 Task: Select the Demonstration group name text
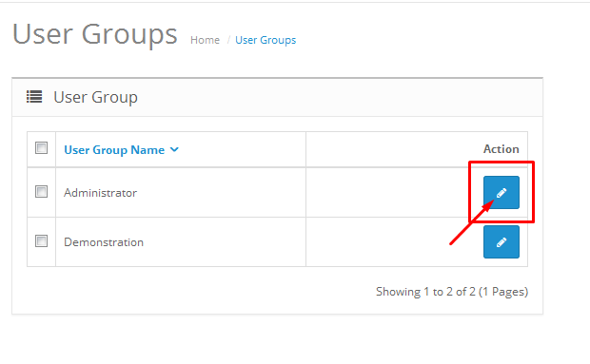pyautogui.click(x=104, y=242)
